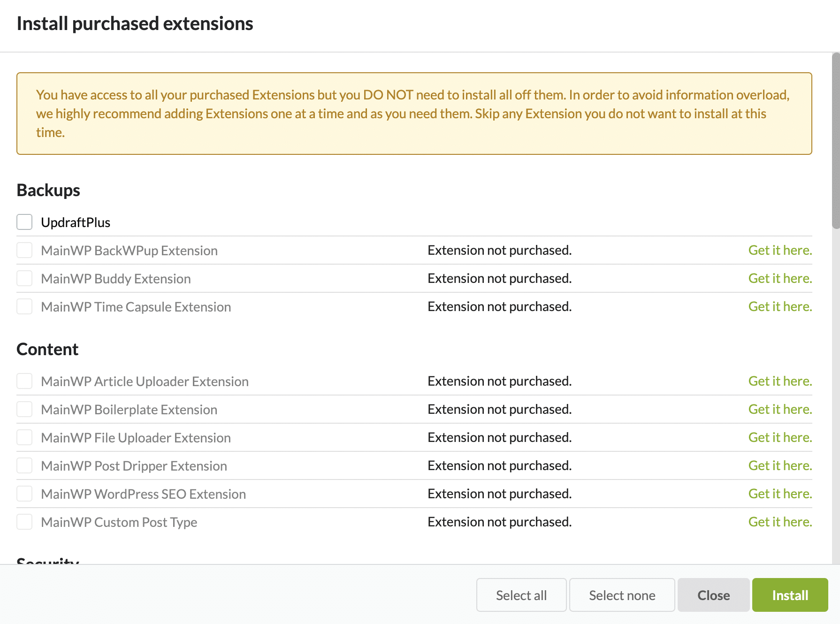The width and height of the screenshot is (840, 624).
Task: Open 'Get it here' for Post Dripper Extension
Action: [780, 465]
